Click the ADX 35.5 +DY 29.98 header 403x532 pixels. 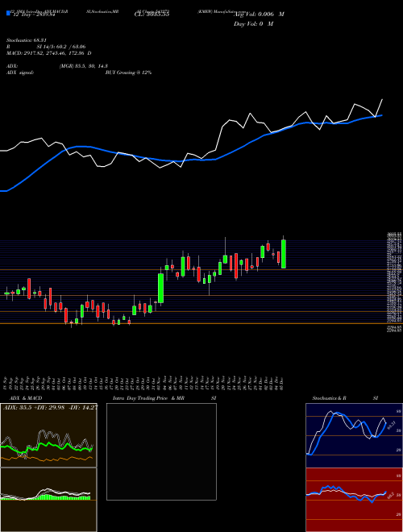coord(50,408)
